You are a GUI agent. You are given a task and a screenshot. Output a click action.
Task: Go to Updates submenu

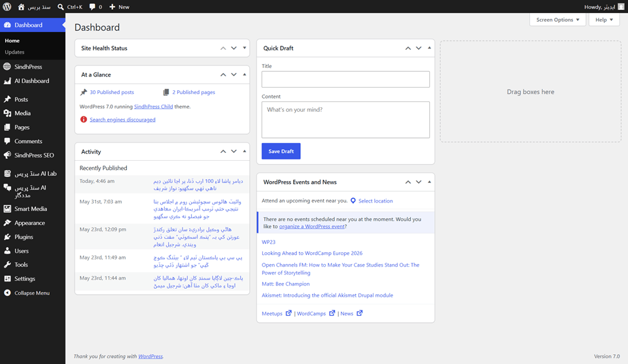(x=14, y=52)
